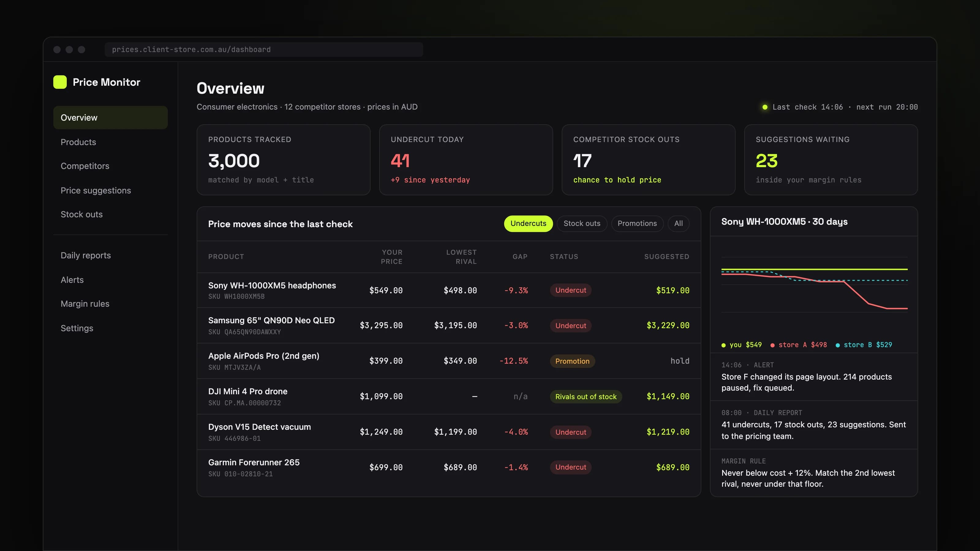Click the you $549 chart legend item
This screenshot has width=980, height=551.
[x=741, y=345]
